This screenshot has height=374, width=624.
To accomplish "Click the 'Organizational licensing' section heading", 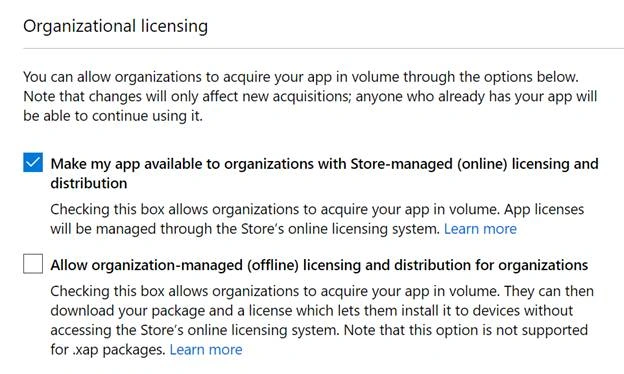I will pyautogui.click(x=115, y=26).
